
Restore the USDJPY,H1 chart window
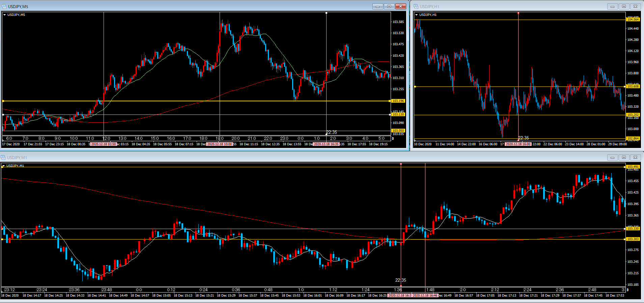click(624, 6)
